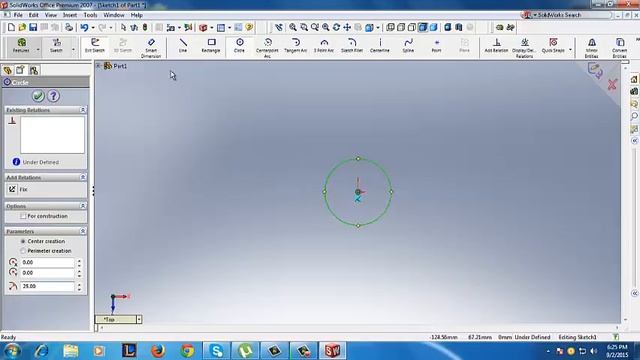Screen dimensions: 640x360
Task: Exit sketch using the confirmation corner icon
Action: [x=596, y=70]
